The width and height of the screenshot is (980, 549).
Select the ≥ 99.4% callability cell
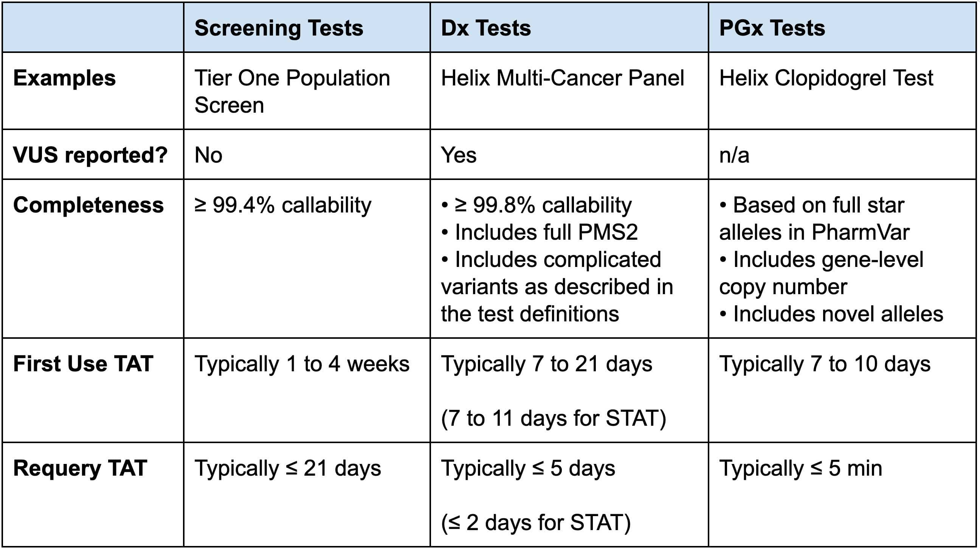(x=283, y=205)
